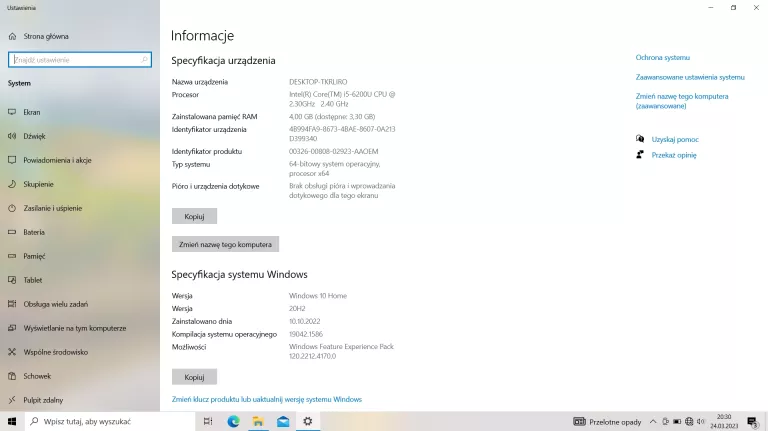Screen dimensions: 768x431
Task: Open Zaawansowane ustawienia systemu link
Action: (690, 77)
